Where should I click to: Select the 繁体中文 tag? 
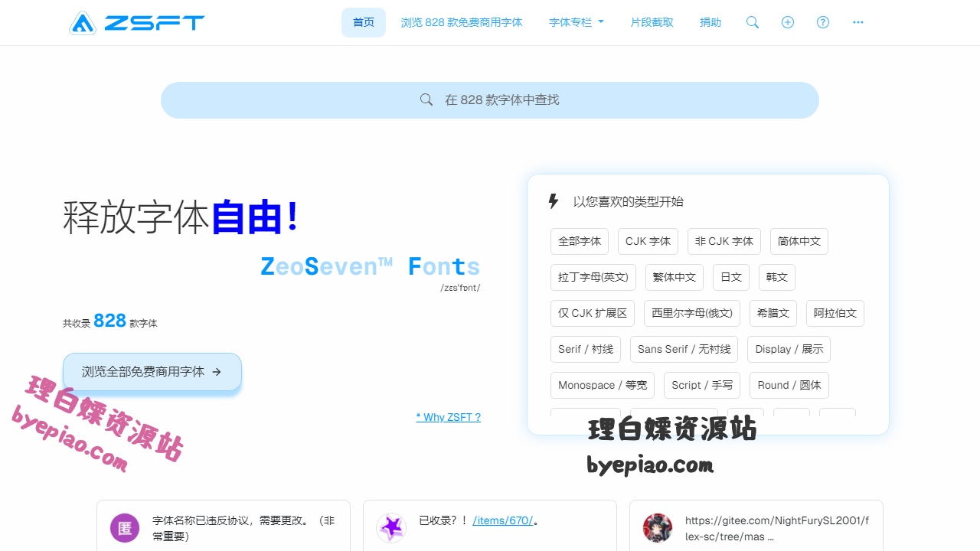(x=675, y=277)
